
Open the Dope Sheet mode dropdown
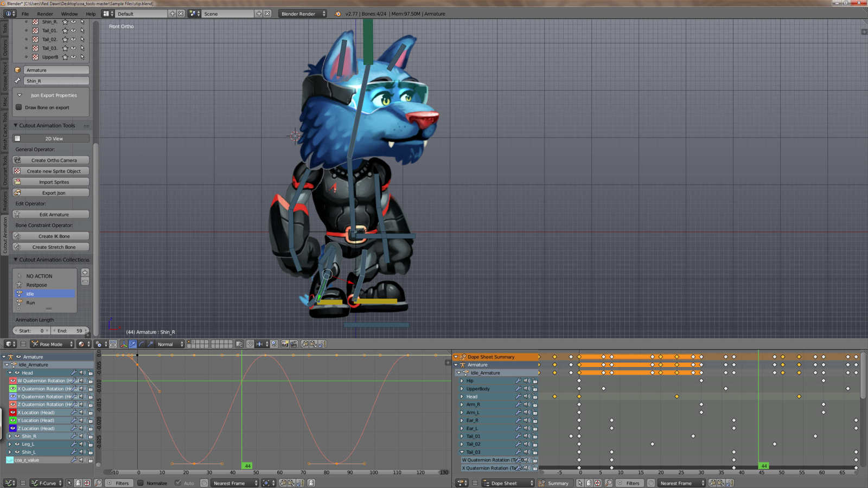(508, 483)
